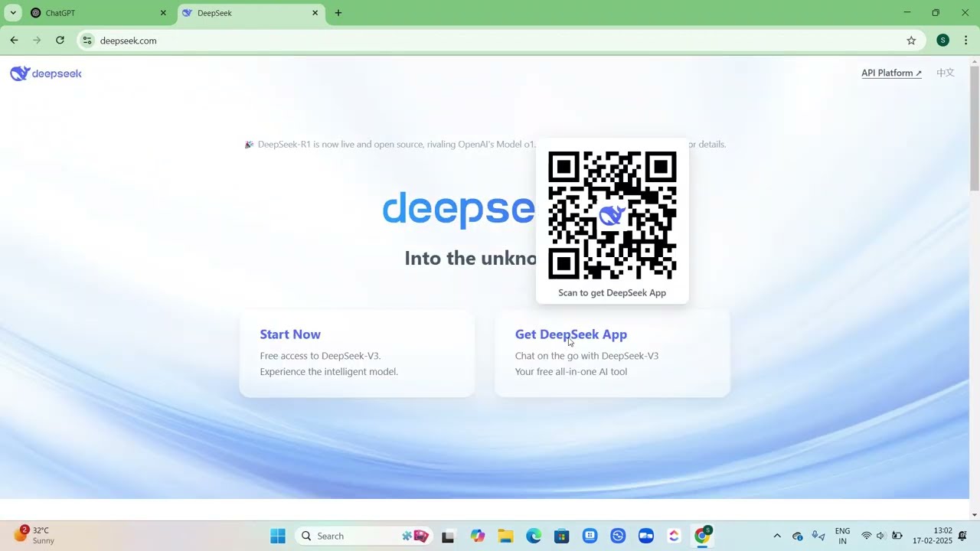Click the DeepSeek whale logo in the header
This screenshot has width=980, height=551.
tap(46, 73)
